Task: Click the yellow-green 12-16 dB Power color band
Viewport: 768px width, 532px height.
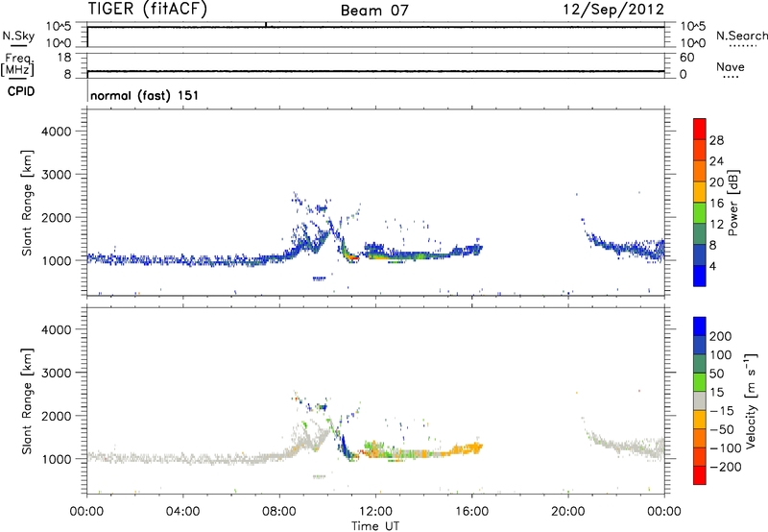Action: 700,213
